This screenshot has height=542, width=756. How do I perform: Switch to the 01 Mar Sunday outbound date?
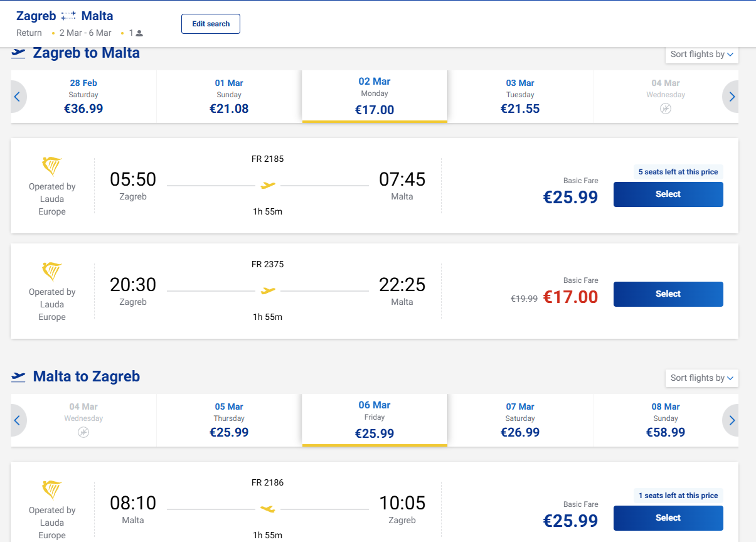click(229, 97)
